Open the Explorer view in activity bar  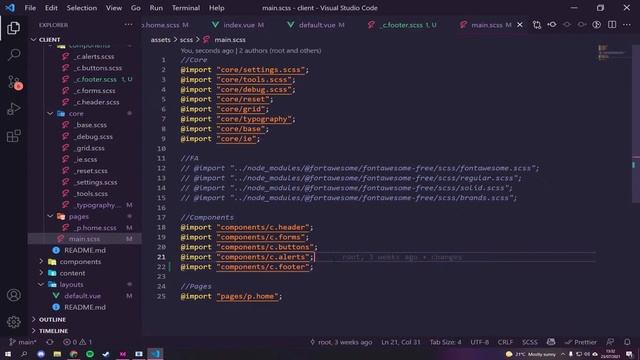pos(13,28)
